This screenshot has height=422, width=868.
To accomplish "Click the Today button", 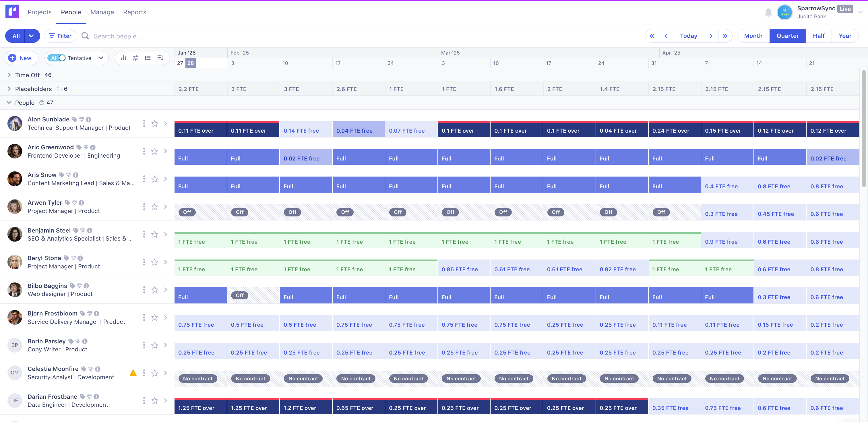I will 688,36.
